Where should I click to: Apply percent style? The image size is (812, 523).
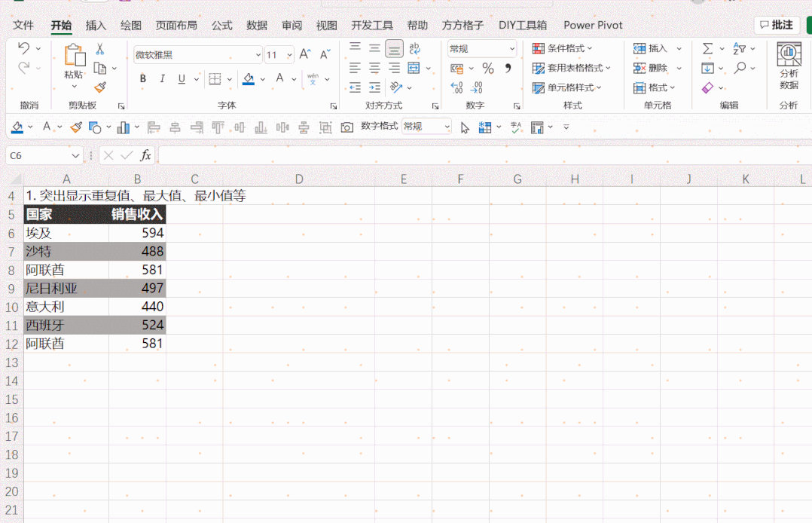(488, 68)
